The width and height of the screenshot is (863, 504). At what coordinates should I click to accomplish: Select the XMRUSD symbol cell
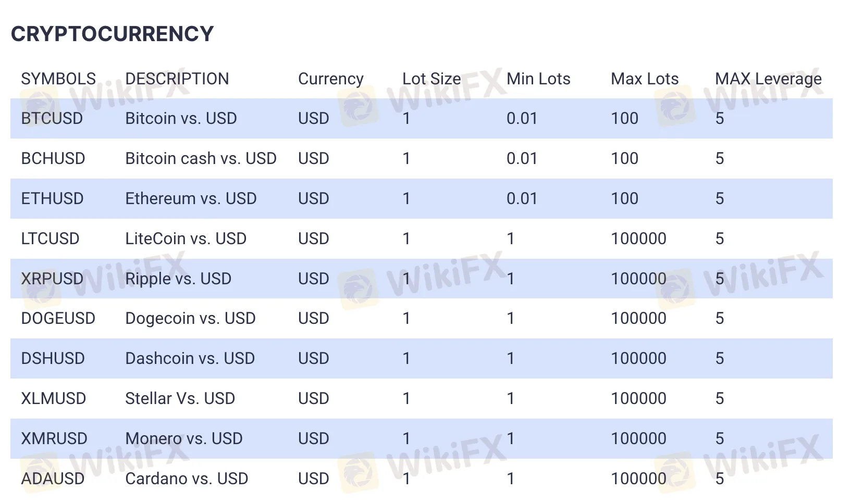[x=54, y=438]
